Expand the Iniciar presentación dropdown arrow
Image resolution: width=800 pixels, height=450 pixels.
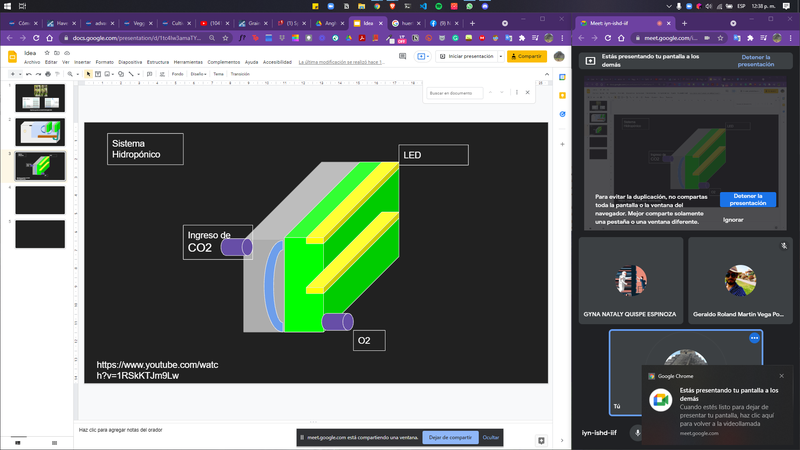tap(500, 56)
